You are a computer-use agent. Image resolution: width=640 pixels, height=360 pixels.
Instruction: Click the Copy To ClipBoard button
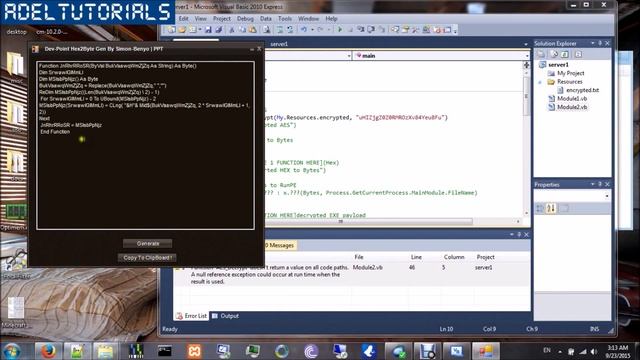coord(147,258)
